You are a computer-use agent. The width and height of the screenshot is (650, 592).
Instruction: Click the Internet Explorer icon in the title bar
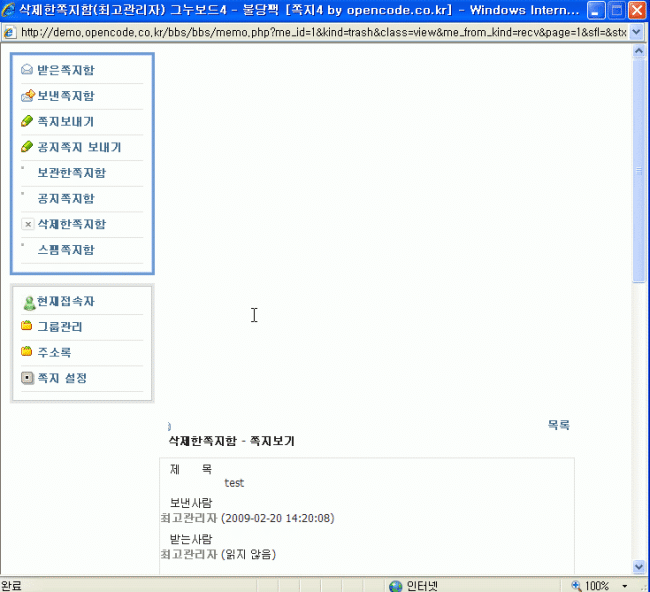click(x=8, y=10)
